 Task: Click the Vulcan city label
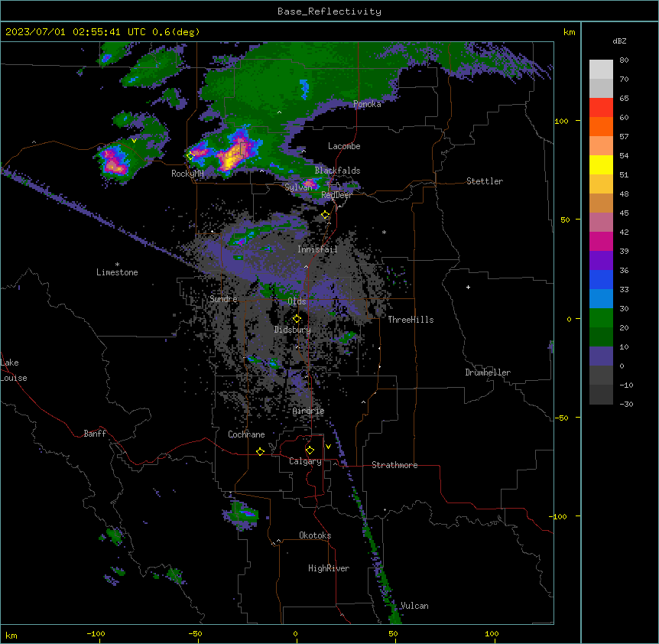(x=414, y=606)
